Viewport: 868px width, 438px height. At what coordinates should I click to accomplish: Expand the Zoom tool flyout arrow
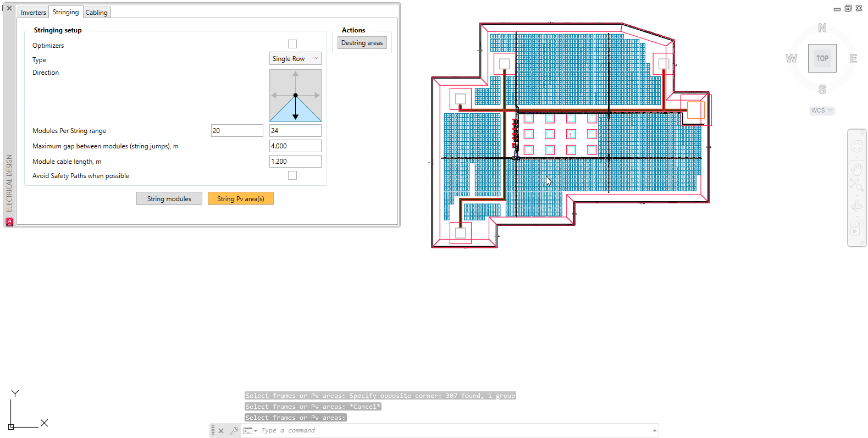pyautogui.click(x=857, y=195)
